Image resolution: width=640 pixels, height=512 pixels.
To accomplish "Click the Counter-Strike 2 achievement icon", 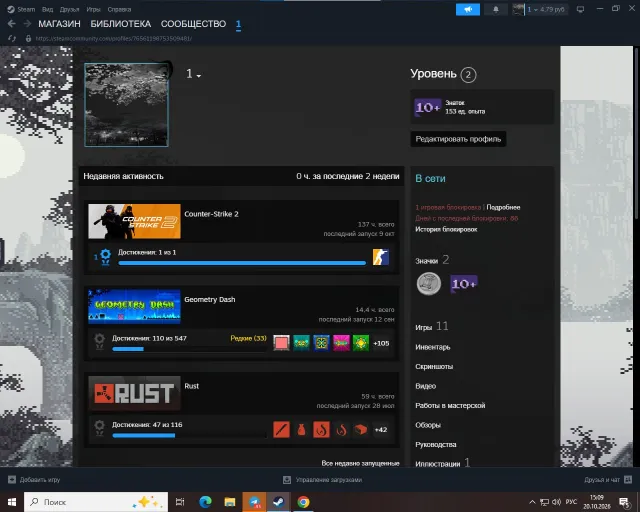I will click(380, 257).
